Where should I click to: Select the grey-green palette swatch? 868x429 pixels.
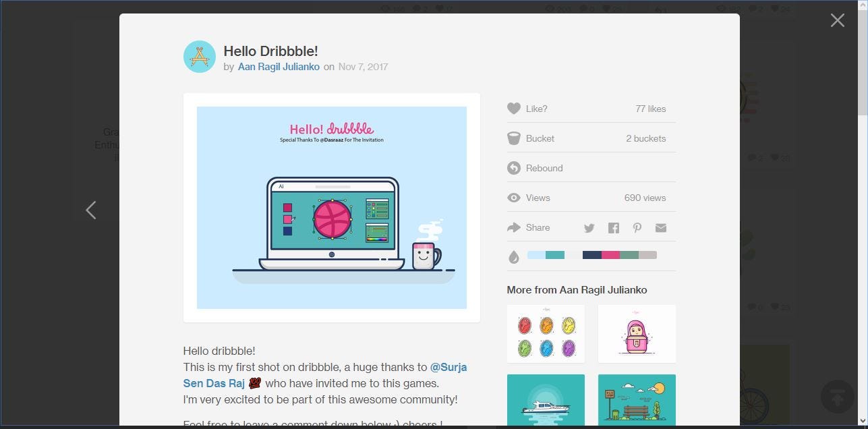(629, 255)
